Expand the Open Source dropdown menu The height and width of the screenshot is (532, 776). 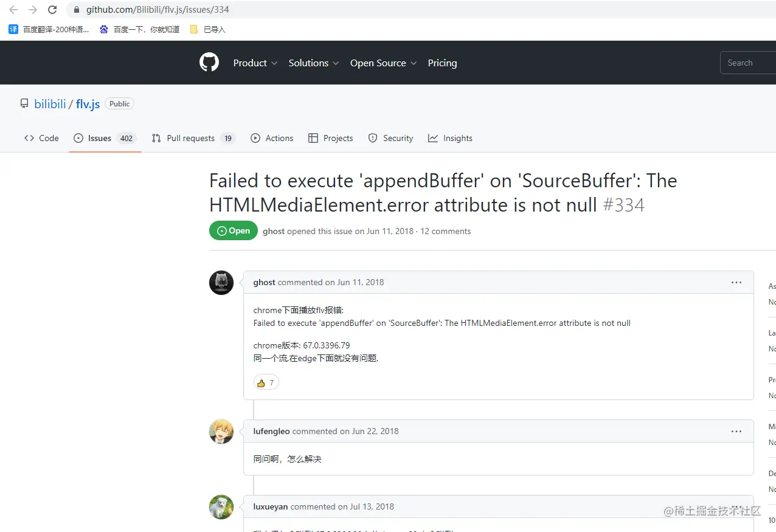coord(384,63)
